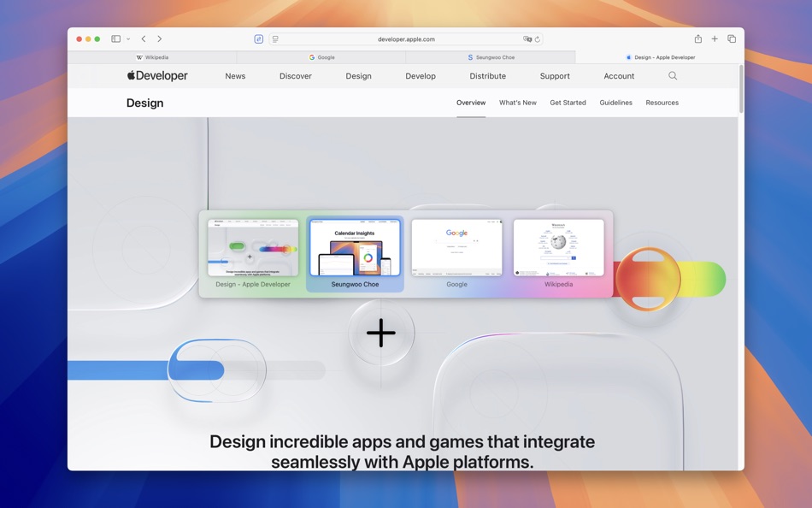Image resolution: width=812 pixels, height=508 pixels.
Task: Click the Google favicon in tab bar
Action: [312, 57]
